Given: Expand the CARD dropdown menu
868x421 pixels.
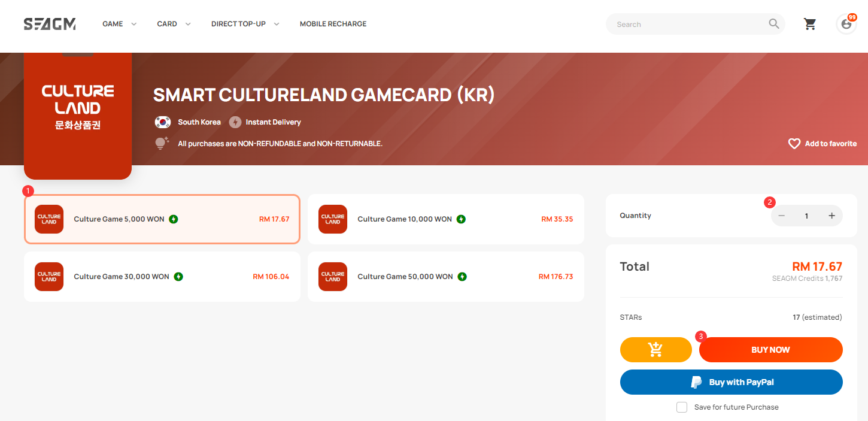Looking at the screenshot, I should pyautogui.click(x=174, y=24).
